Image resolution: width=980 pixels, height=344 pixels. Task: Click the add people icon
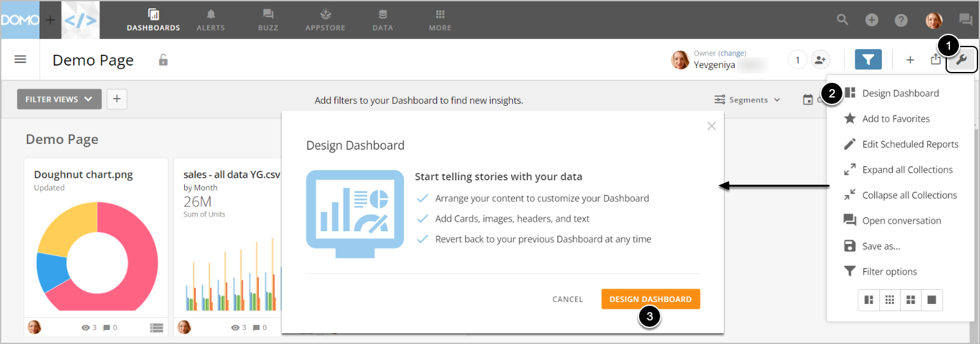[x=820, y=60]
